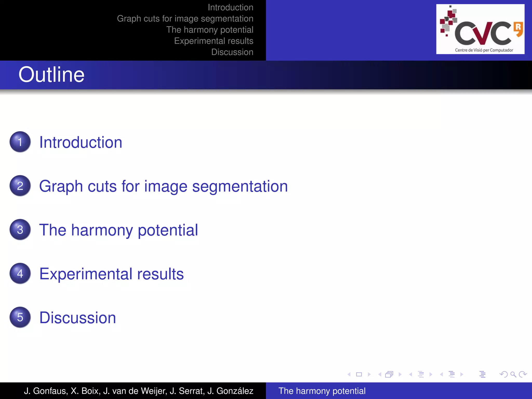
Task: Jump to Experimental results outline item
Action: coord(111,274)
